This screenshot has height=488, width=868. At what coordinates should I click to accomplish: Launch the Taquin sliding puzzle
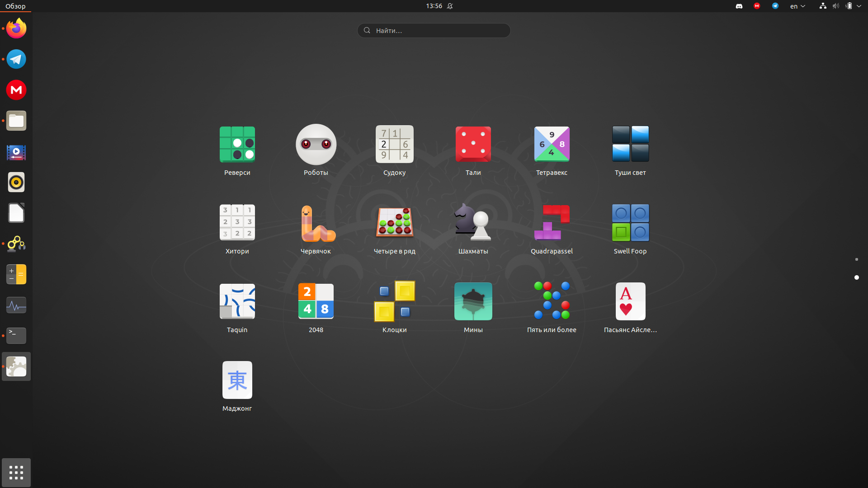237,308
